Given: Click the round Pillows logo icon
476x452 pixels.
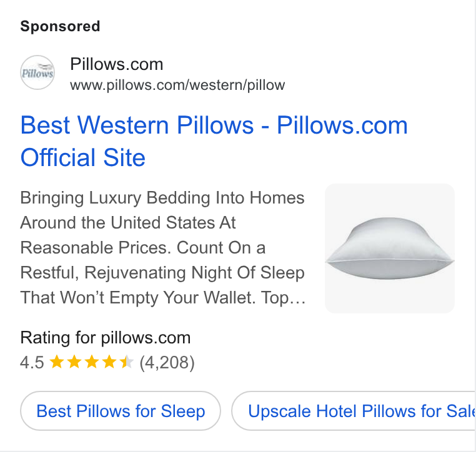Looking at the screenshot, I should (x=37, y=72).
